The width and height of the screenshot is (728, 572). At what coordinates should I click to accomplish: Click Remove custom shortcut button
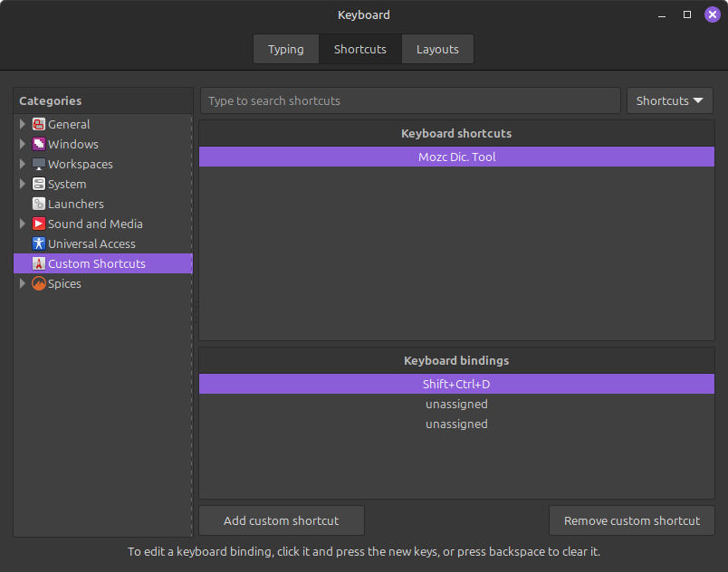pyautogui.click(x=631, y=520)
